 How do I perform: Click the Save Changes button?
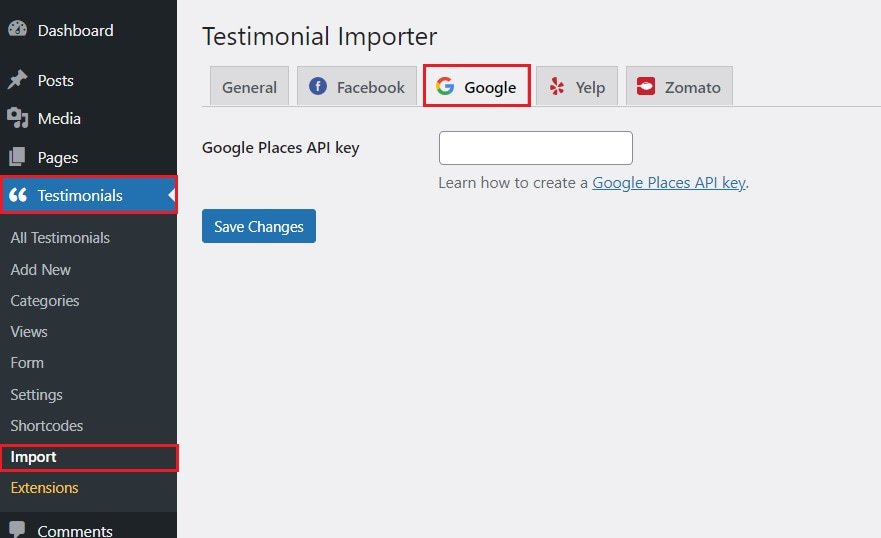pyautogui.click(x=259, y=226)
